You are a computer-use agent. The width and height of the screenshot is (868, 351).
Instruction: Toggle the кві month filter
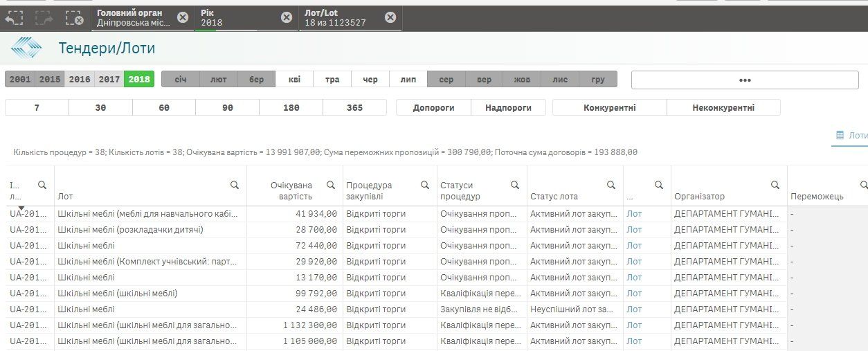coord(294,80)
